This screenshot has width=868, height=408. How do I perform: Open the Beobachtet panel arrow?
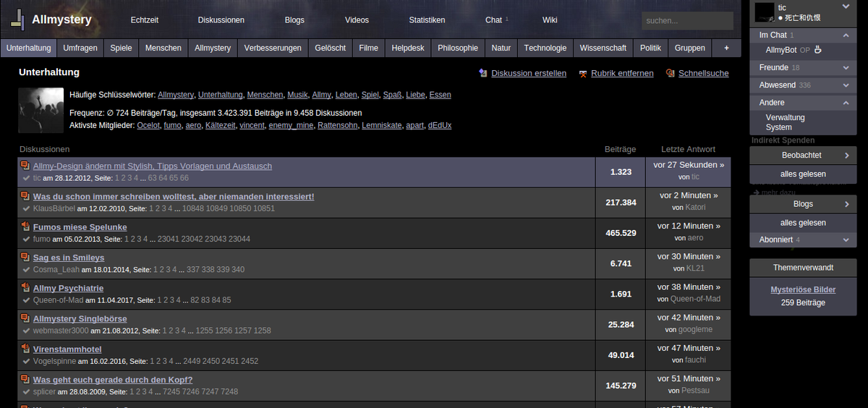846,156
